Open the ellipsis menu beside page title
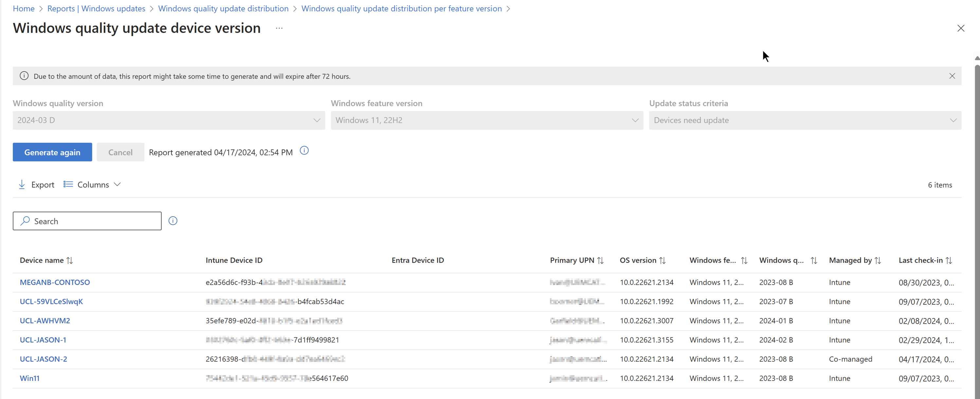Screen dimensions: 980x399 click(x=279, y=28)
